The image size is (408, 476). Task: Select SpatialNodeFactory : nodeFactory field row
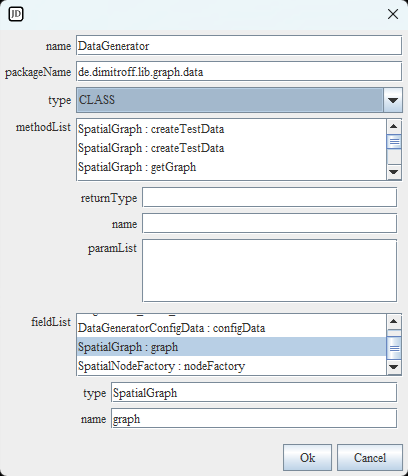click(231, 366)
